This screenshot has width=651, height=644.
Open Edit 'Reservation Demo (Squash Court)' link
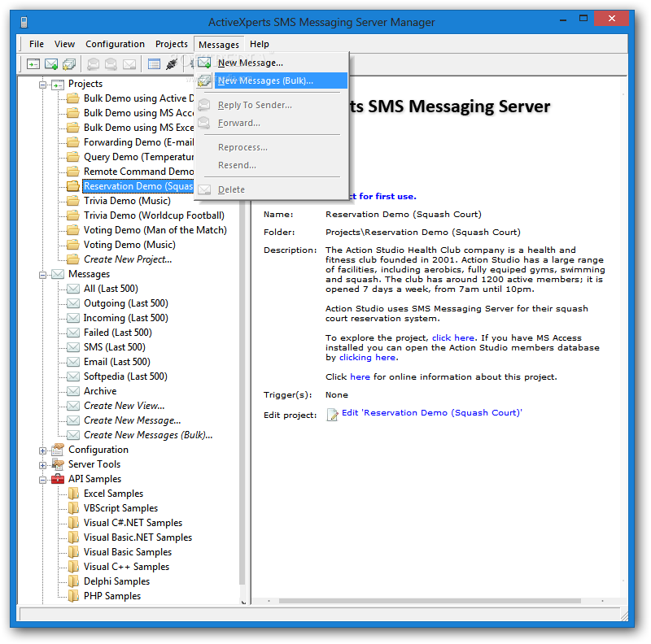pos(432,413)
